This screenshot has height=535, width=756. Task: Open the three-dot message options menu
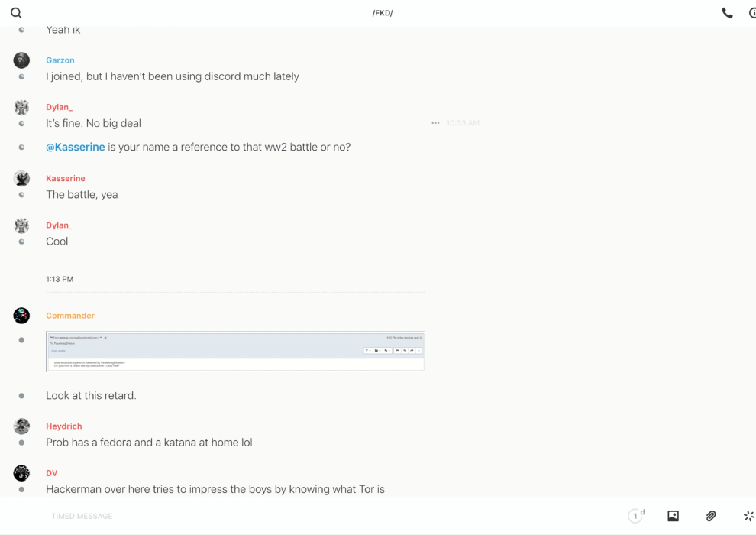435,123
